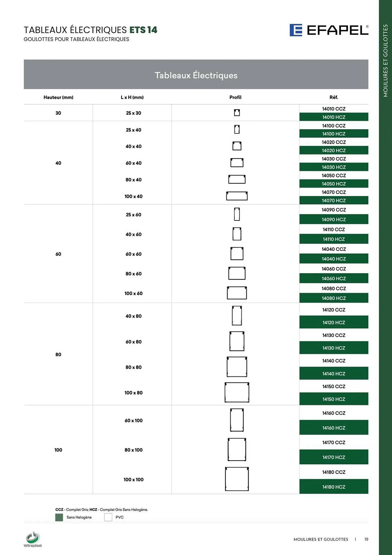The image size is (392, 555).
Task: Click the white PVC legend swatch
Action: coord(108,517)
